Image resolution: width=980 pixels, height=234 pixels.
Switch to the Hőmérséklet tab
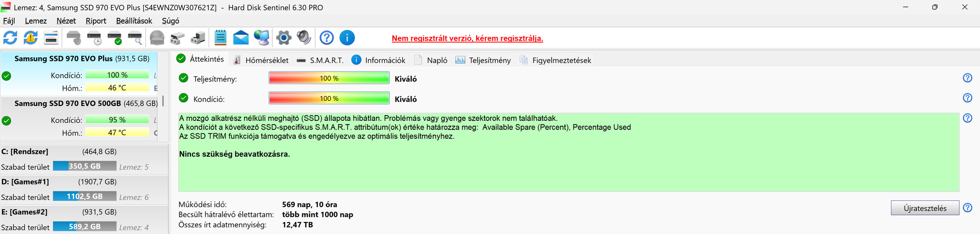260,60
